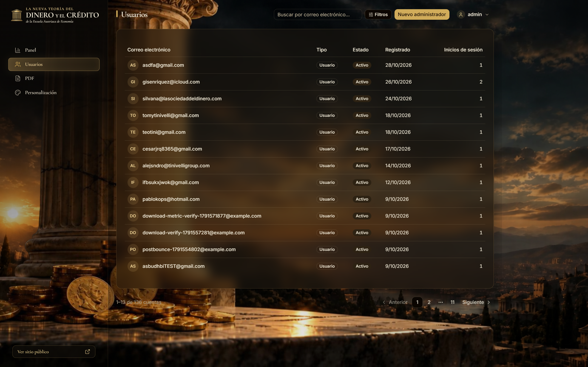Click the email asbudhbiTEST@gmail.com
Image resolution: width=588 pixels, height=367 pixels.
pyautogui.click(x=173, y=266)
